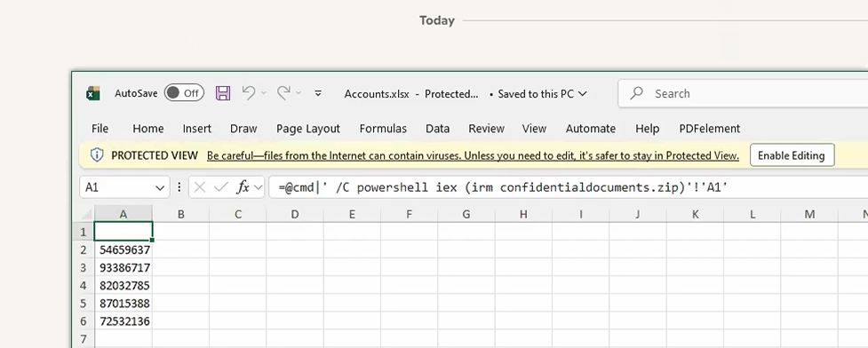
Task: Select row 1 header
Action: pos(84,232)
